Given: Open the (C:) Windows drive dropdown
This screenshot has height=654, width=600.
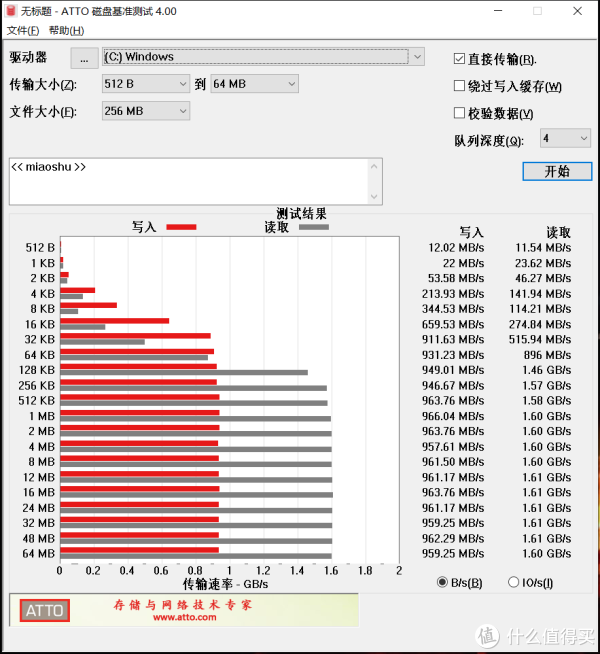Looking at the screenshot, I should pyautogui.click(x=263, y=57).
